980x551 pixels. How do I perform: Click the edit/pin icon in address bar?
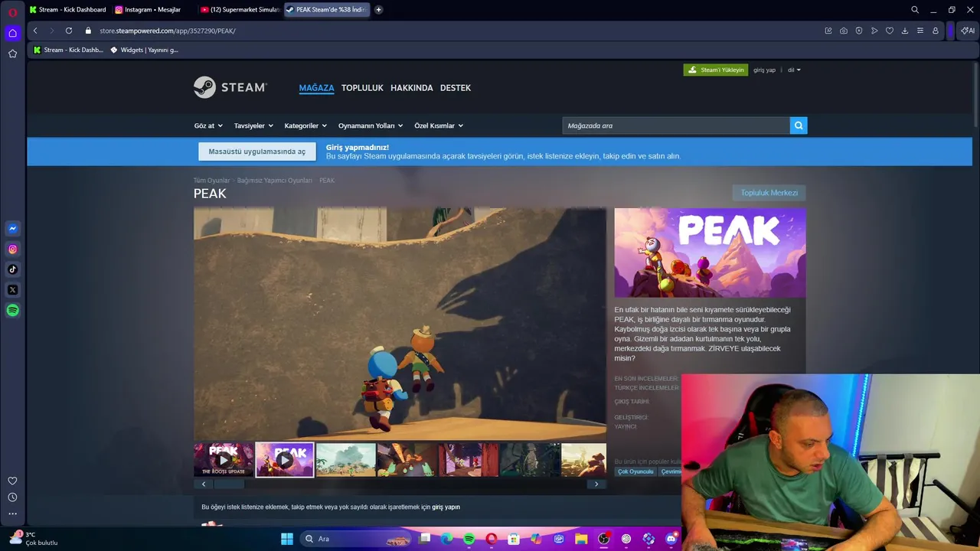(828, 31)
